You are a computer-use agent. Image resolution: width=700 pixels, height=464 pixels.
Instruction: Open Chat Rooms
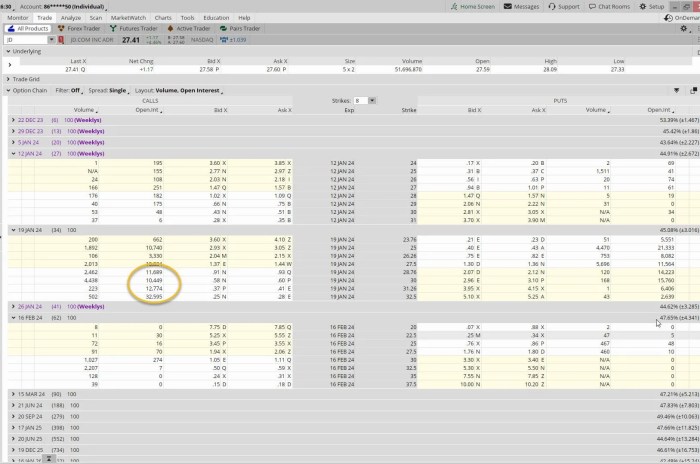coord(612,6)
